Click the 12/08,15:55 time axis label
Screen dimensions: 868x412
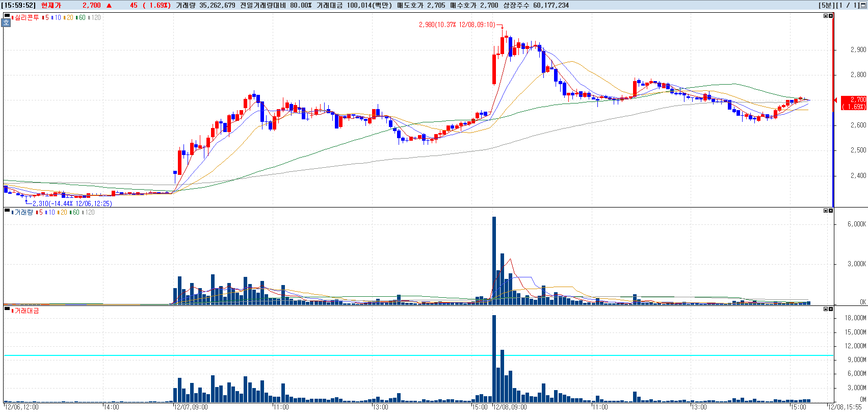click(845, 407)
